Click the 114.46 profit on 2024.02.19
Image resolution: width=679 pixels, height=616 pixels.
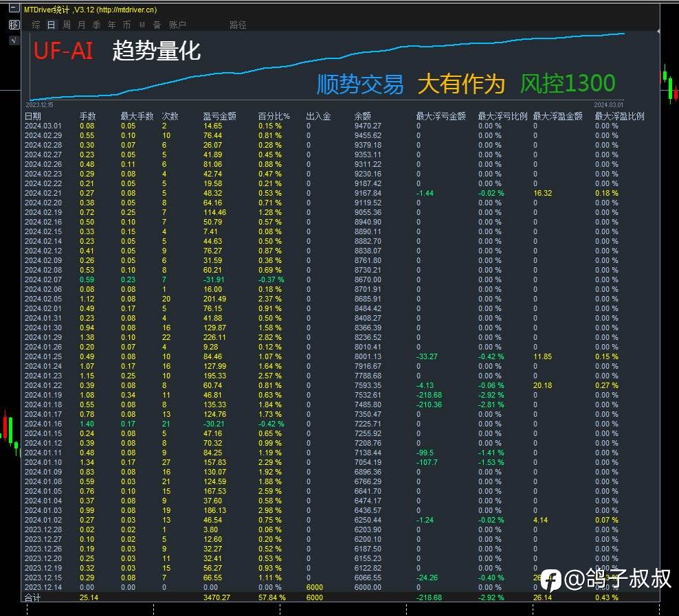(x=215, y=212)
